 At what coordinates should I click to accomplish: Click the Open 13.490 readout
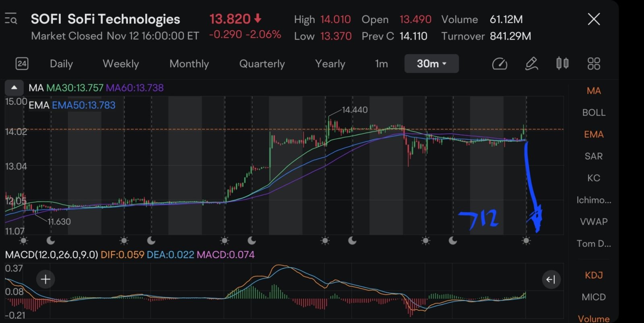coord(396,19)
